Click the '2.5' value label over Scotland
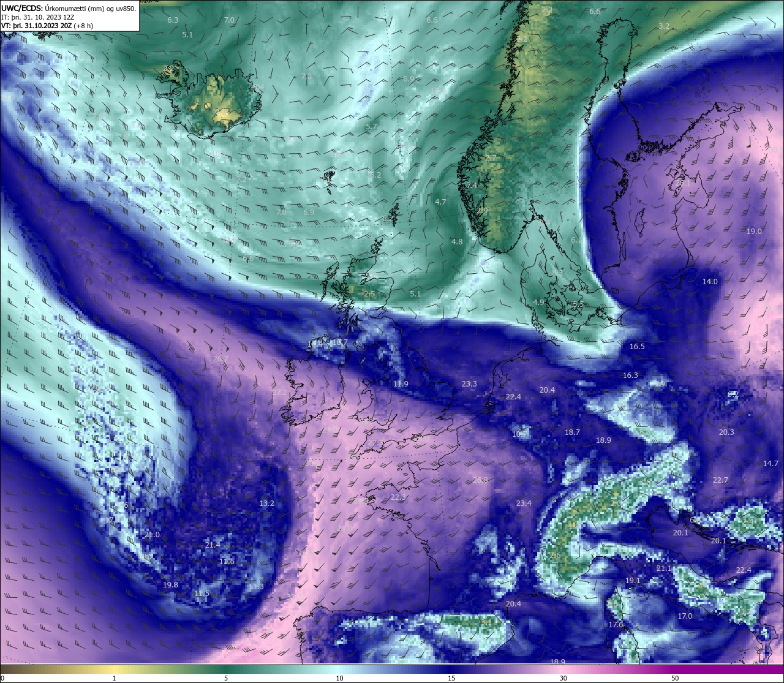 (x=369, y=294)
